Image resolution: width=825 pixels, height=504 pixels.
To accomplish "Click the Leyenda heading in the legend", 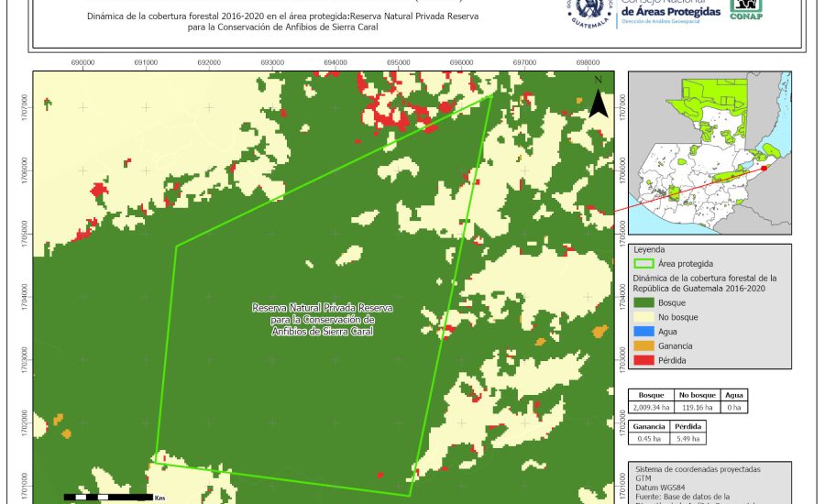I will pyautogui.click(x=648, y=248).
